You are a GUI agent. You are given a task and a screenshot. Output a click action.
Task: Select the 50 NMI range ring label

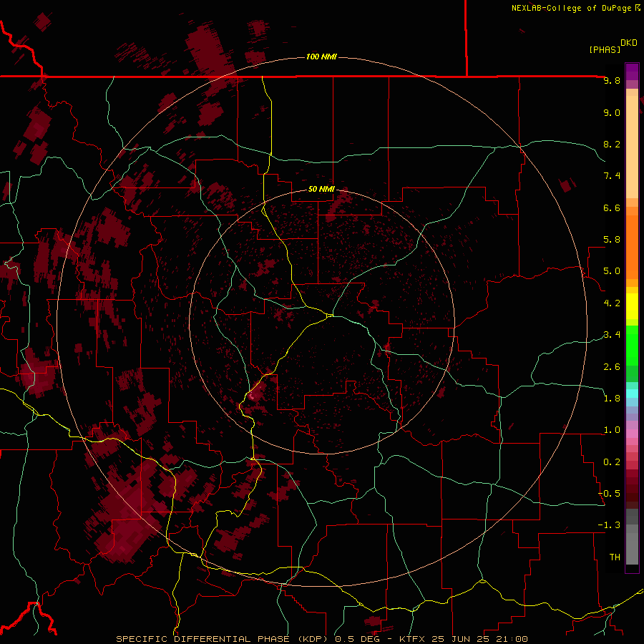pyautogui.click(x=321, y=189)
